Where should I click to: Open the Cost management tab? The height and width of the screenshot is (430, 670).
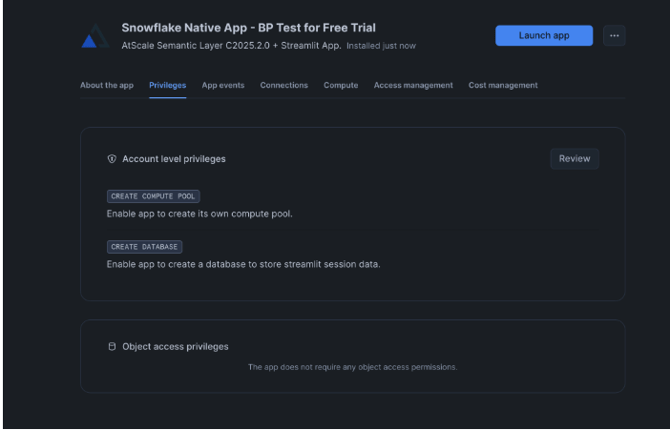pyautogui.click(x=503, y=85)
